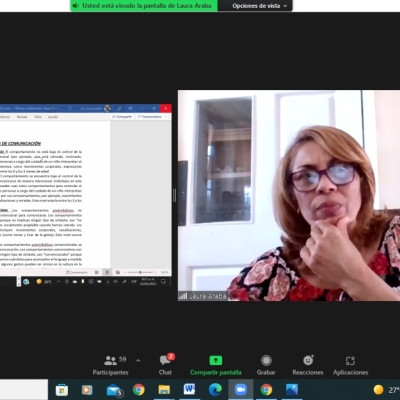Click the zoom slider in shared Word
The image size is (400, 400).
click(x=140, y=272)
